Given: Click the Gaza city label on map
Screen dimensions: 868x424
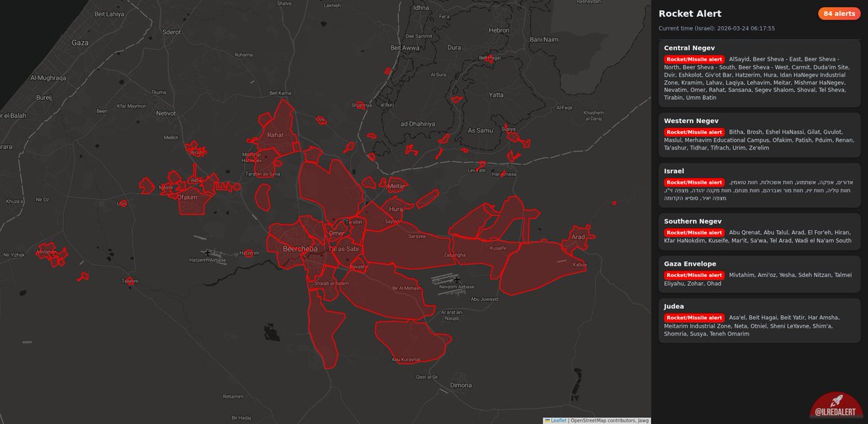Looking at the screenshot, I should click(x=80, y=43).
